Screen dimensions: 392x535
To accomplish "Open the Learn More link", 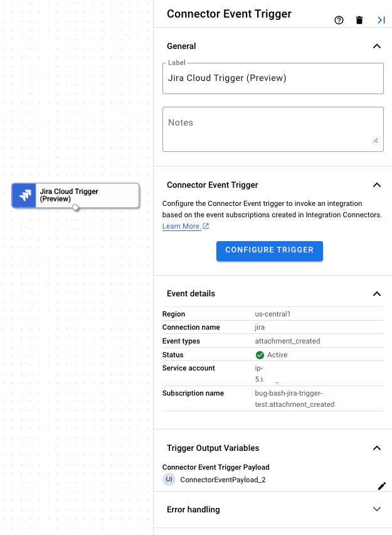I will coord(181,226).
